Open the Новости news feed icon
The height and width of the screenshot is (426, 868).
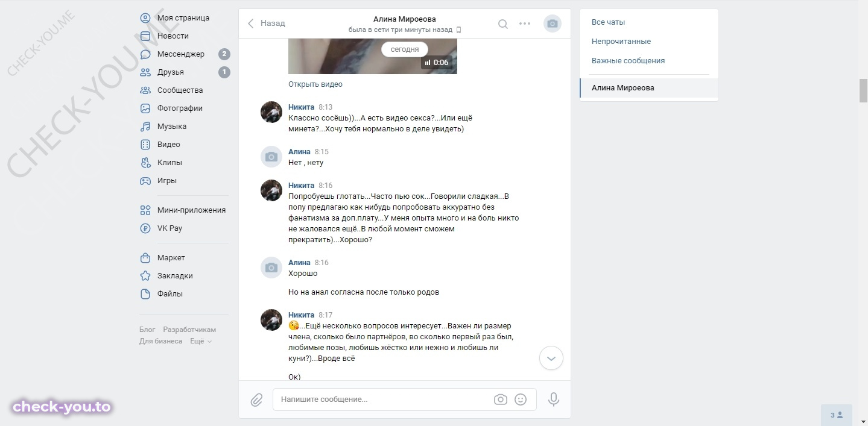coord(145,36)
